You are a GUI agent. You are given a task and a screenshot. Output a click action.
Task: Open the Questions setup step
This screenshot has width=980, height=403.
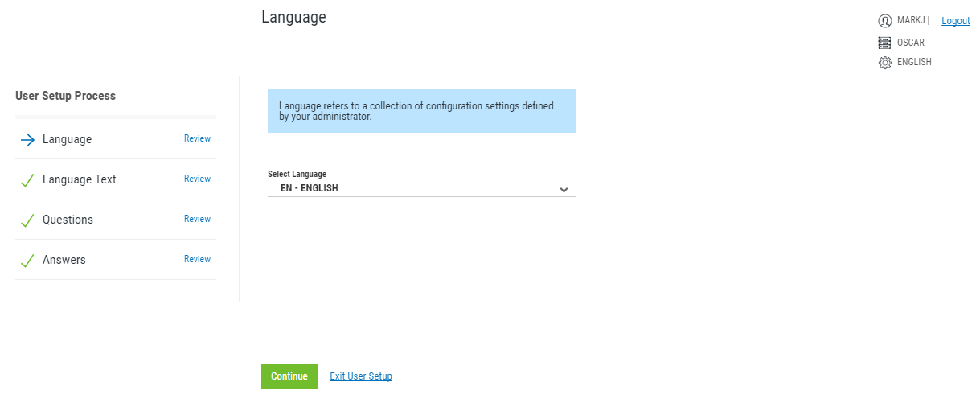68,220
